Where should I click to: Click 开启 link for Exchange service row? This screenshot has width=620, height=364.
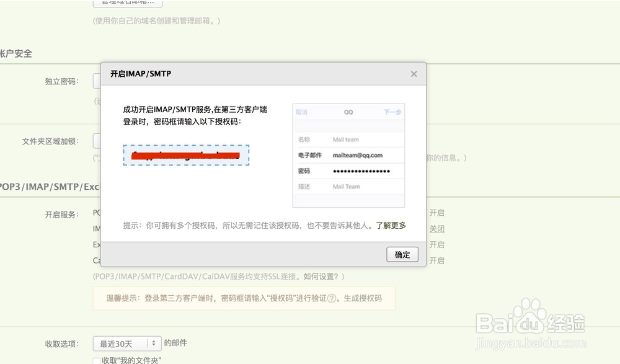tap(437, 244)
